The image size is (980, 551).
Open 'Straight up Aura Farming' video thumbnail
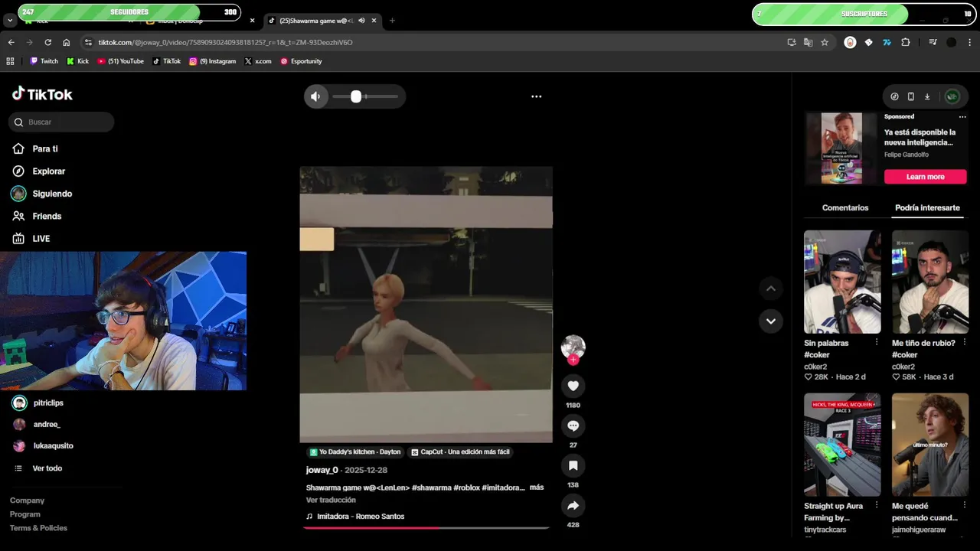coord(842,445)
